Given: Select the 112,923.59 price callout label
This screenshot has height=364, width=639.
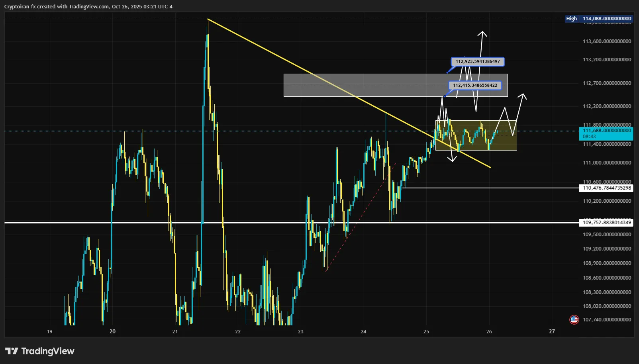Looking at the screenshot, I should (x=477, y=62).
